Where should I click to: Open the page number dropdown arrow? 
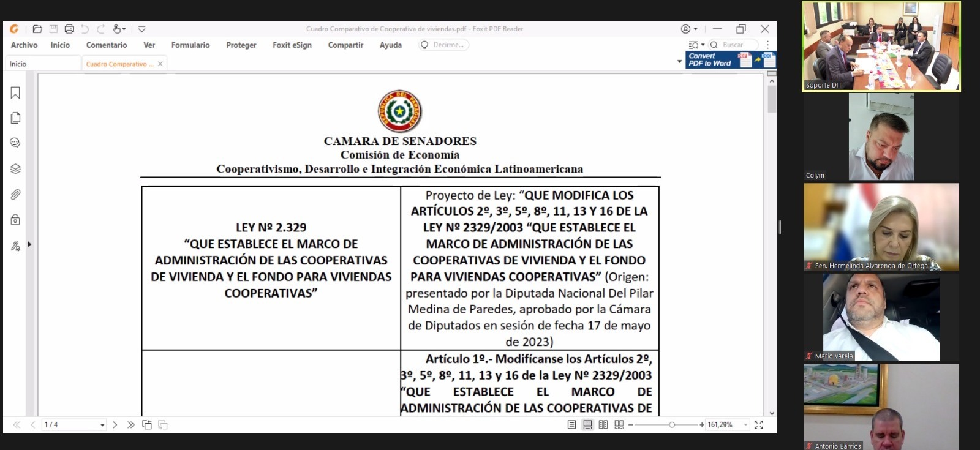point(102,425)
